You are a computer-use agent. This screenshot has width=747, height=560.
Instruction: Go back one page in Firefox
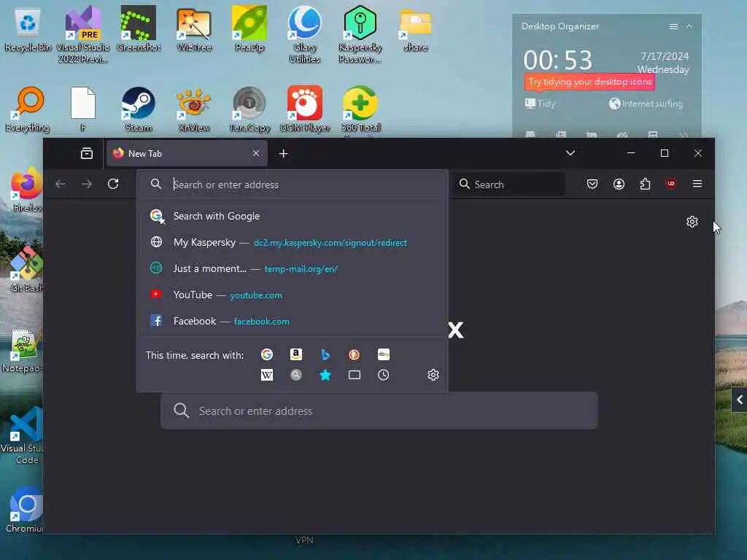61,184
